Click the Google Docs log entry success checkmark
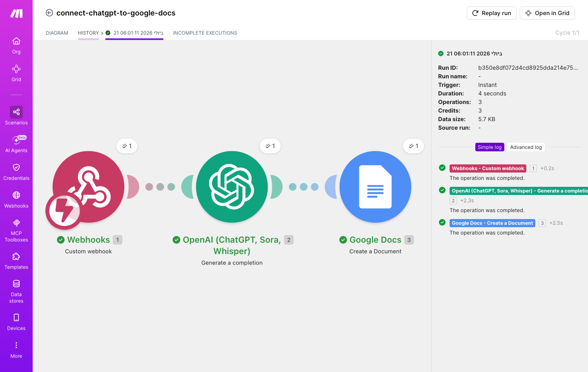The width and height of the screenshot is (588, 372). 442,222
